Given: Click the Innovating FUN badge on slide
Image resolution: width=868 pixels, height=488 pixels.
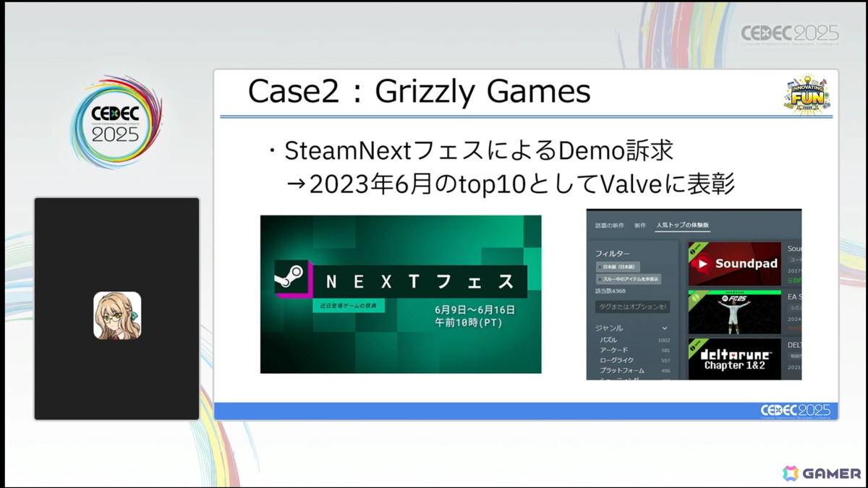Looking at the screenshot, I should [806, 93].
